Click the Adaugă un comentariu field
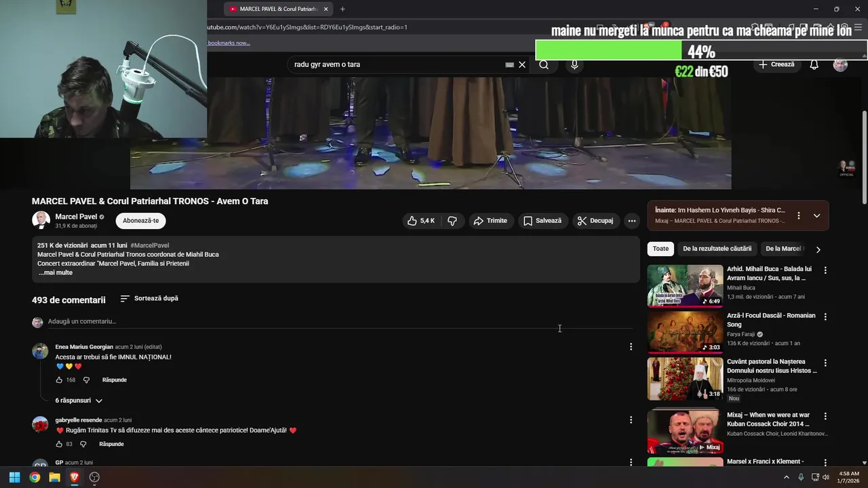Screen dimensions: 868x488 pos(340,321)
